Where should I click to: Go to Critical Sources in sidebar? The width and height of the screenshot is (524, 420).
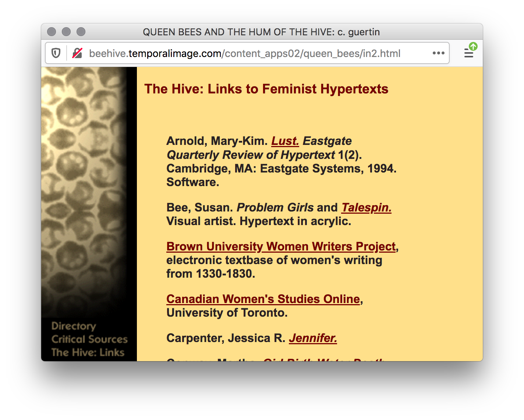point(89,339)
